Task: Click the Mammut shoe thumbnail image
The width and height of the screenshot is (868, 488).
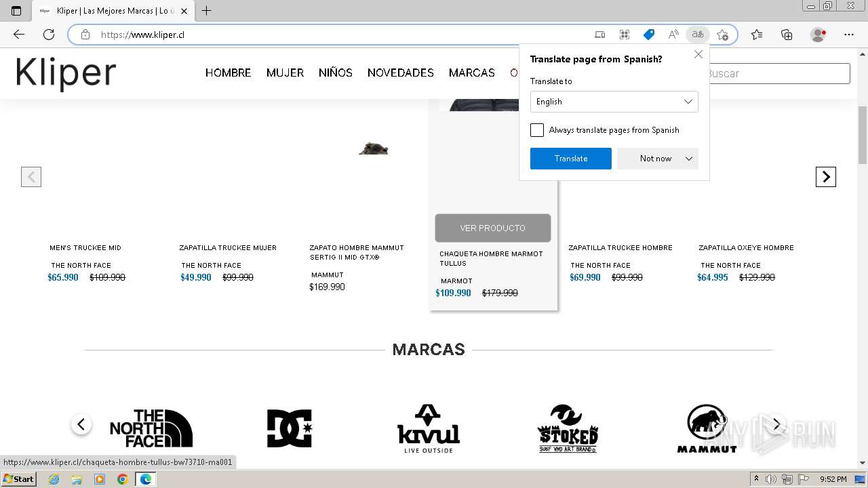Action: click(373, 148)
